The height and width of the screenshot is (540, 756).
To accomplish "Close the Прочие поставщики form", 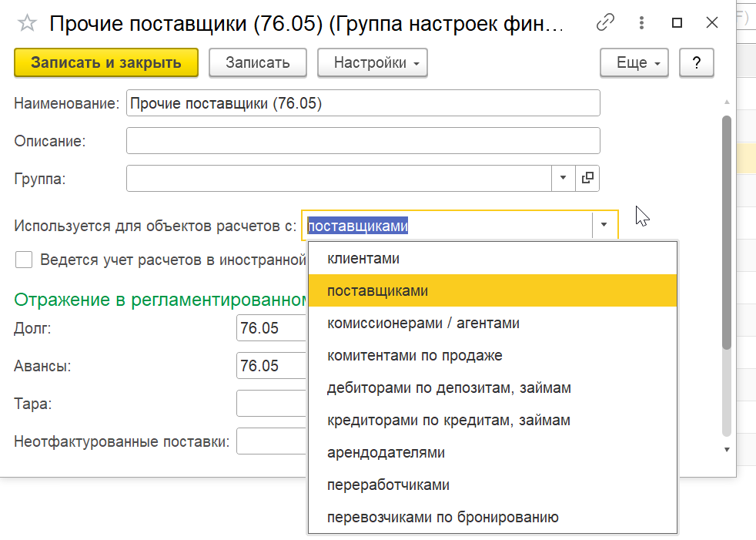I will click(x=711, y=22).
